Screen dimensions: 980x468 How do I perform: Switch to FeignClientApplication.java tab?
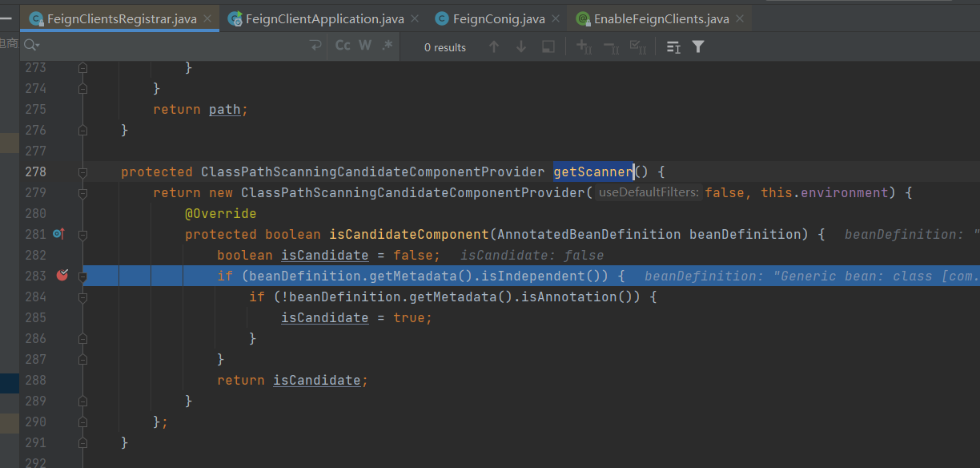point(324,18)
